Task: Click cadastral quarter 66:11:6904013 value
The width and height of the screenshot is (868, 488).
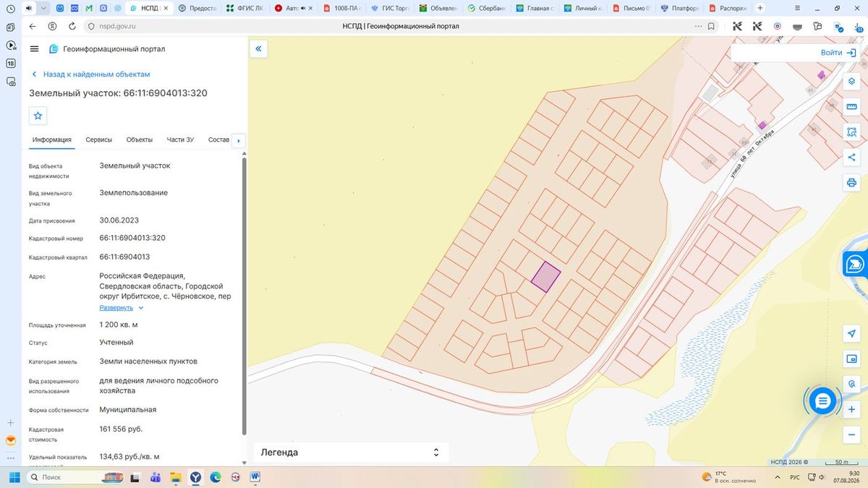Action: click(x=124, y=257)
